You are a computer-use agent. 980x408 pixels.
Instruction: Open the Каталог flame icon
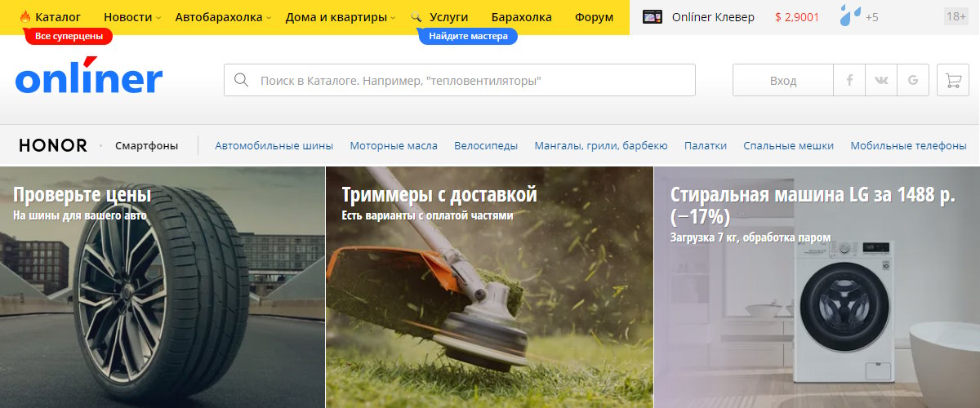tap(25, 17)
